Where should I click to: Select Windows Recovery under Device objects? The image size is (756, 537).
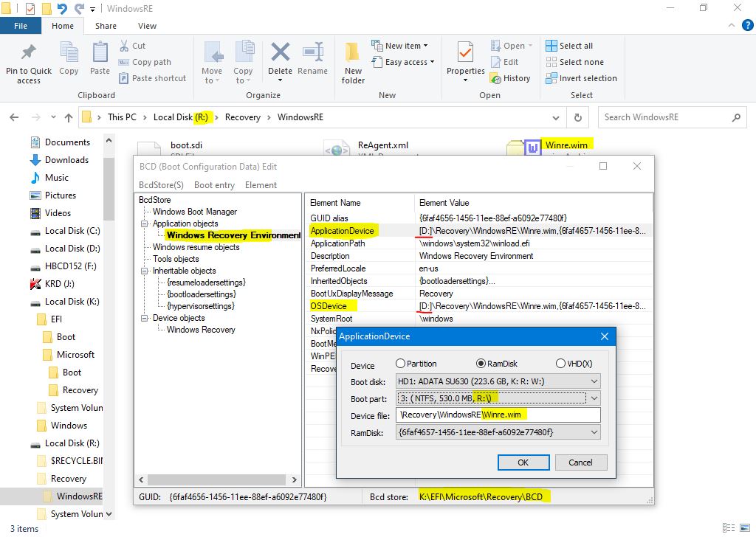coord(201,330)
